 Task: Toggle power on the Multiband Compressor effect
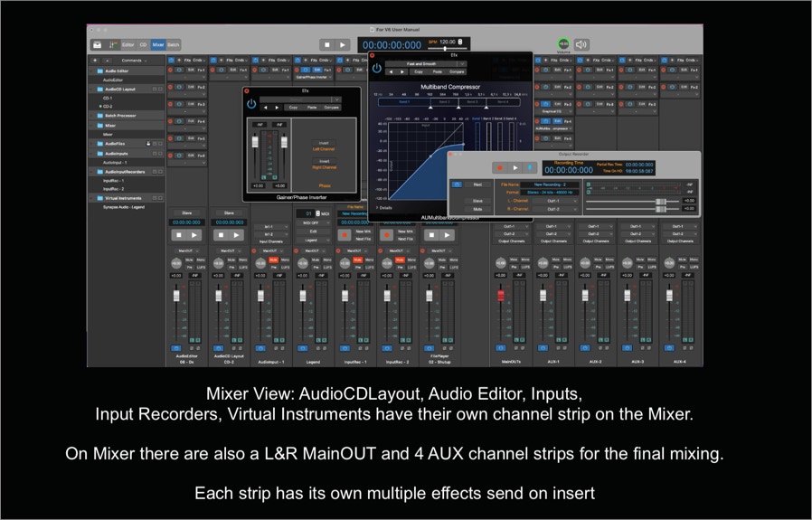(376, 68)
